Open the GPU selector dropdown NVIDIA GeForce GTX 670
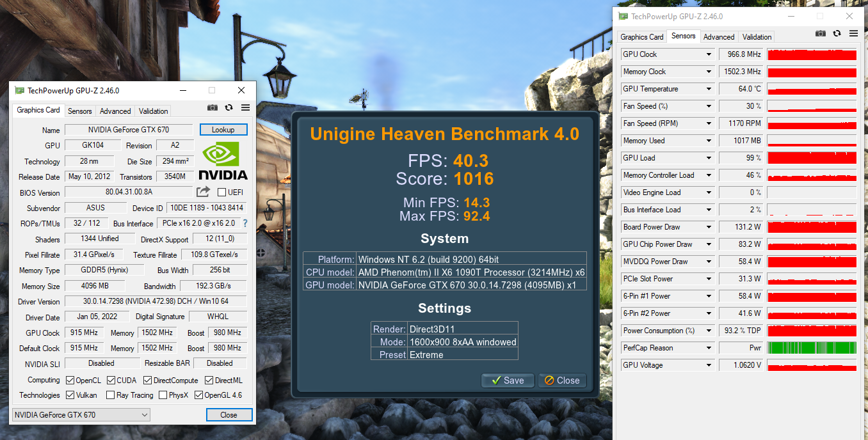The width and height of the screenshot is (868, 440). (x=81, y=415)
